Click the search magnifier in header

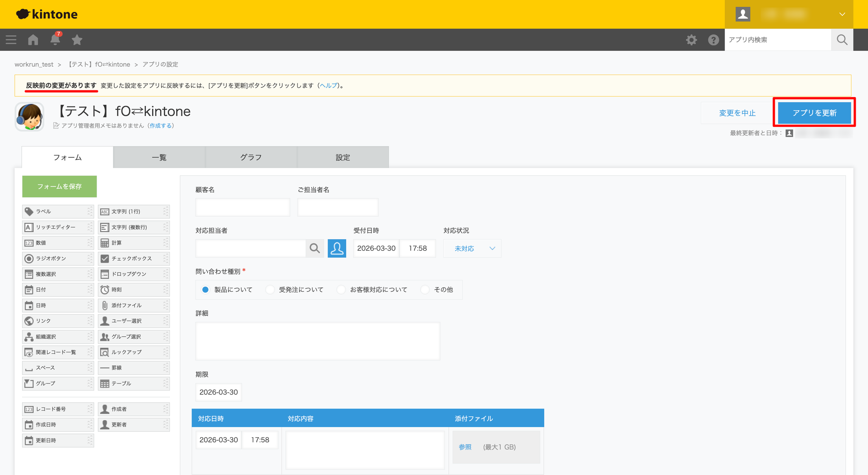842,40
